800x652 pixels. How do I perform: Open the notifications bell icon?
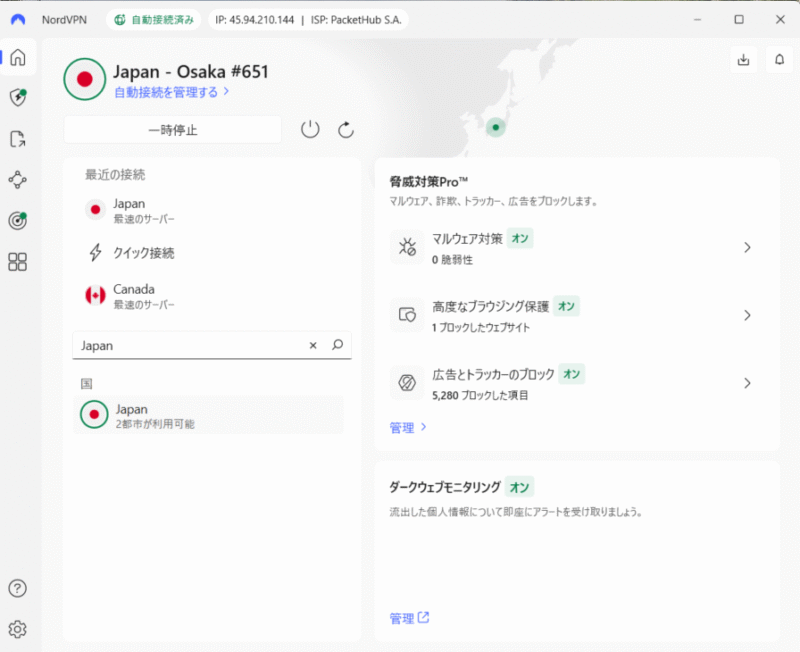point(779,60)
